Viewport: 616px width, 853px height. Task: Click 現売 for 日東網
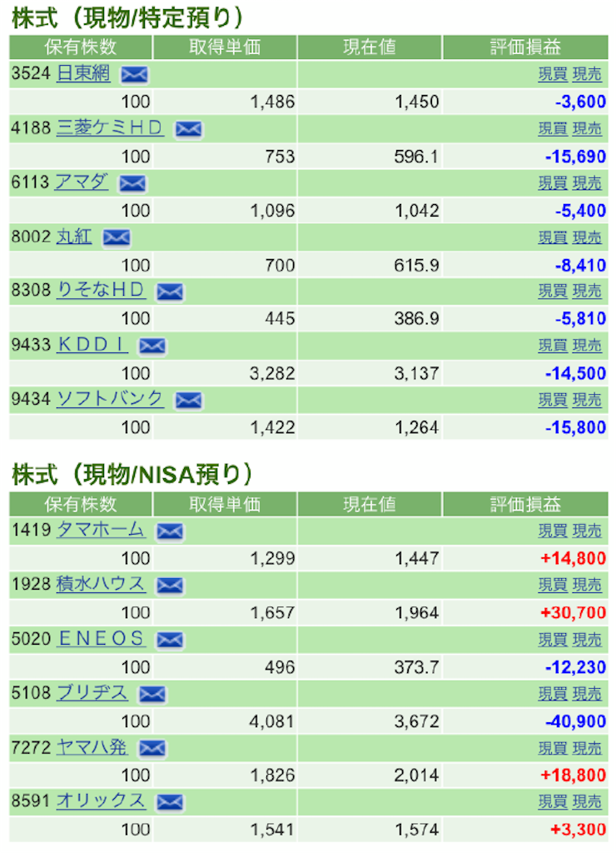[x=587, y=74]
